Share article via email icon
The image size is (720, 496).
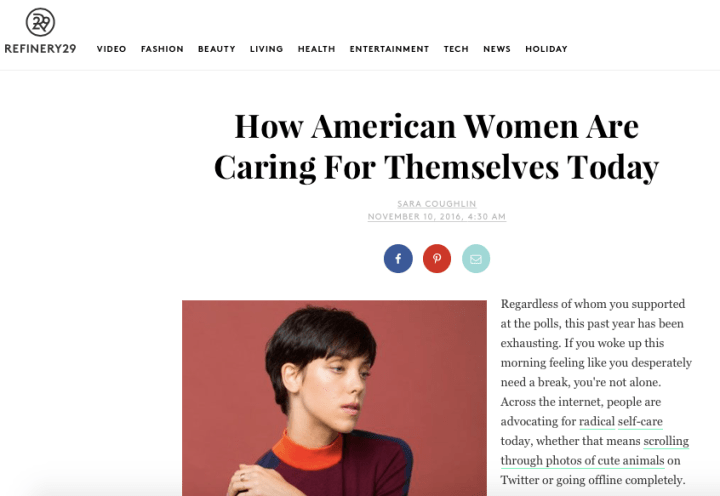(476, 259)
